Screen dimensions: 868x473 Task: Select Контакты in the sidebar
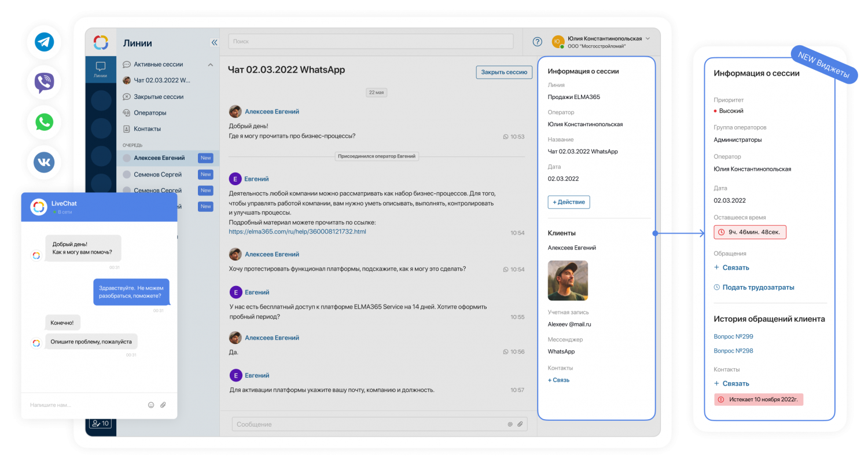pos(147,129)
